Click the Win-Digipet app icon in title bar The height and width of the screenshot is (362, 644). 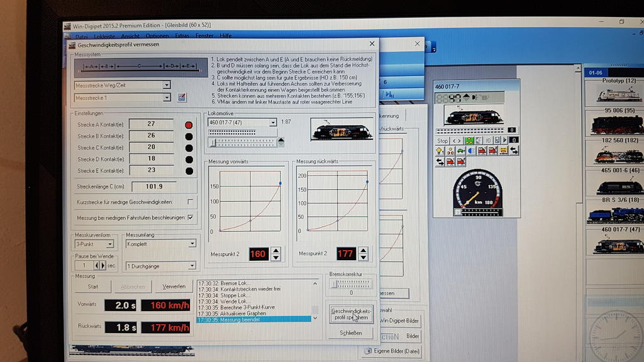point(67,26)
